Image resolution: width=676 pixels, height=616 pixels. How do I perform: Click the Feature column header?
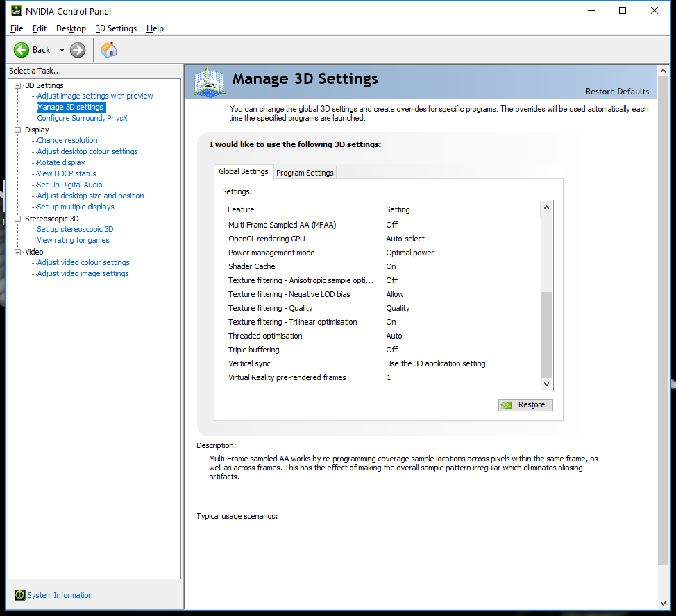click(303, 209)
